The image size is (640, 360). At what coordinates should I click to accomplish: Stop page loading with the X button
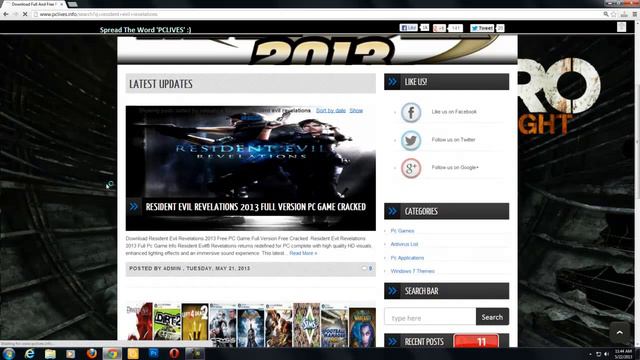25,14
